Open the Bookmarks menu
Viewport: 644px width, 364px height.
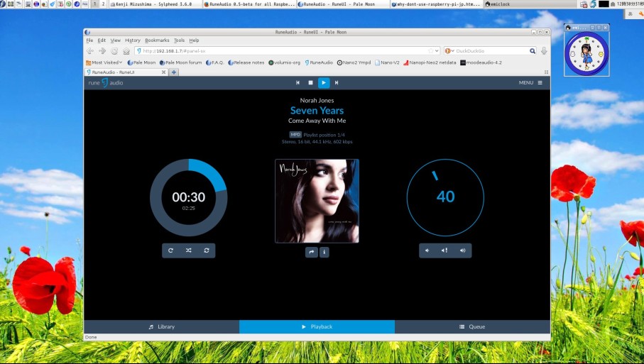pos(157,40)
